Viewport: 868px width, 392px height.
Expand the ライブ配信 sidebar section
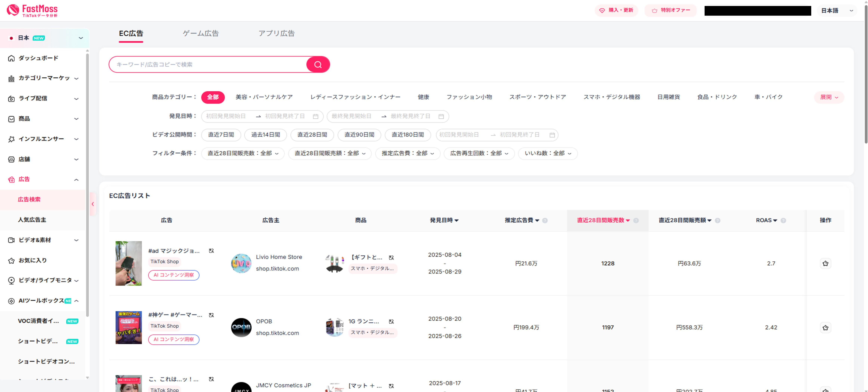[43, 99]
